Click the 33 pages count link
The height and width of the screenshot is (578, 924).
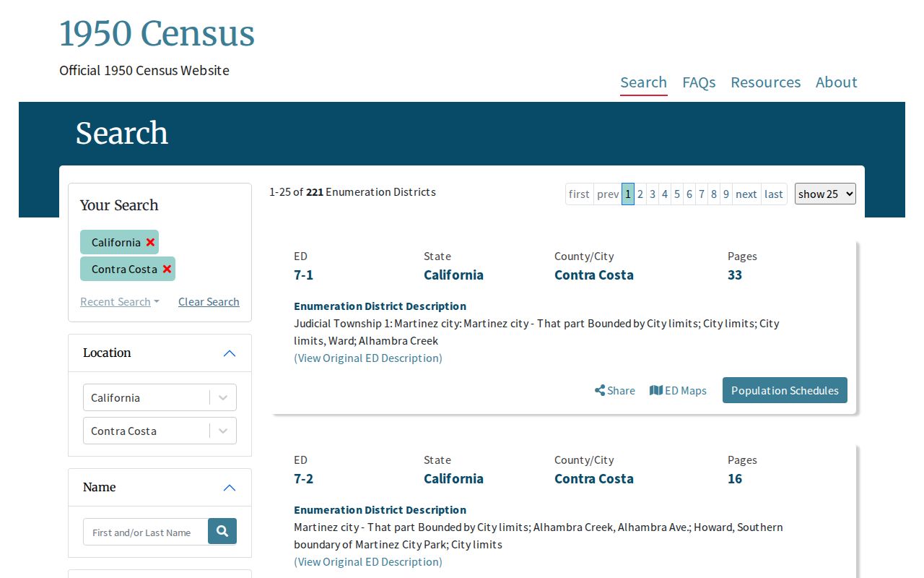pos(735,275)
